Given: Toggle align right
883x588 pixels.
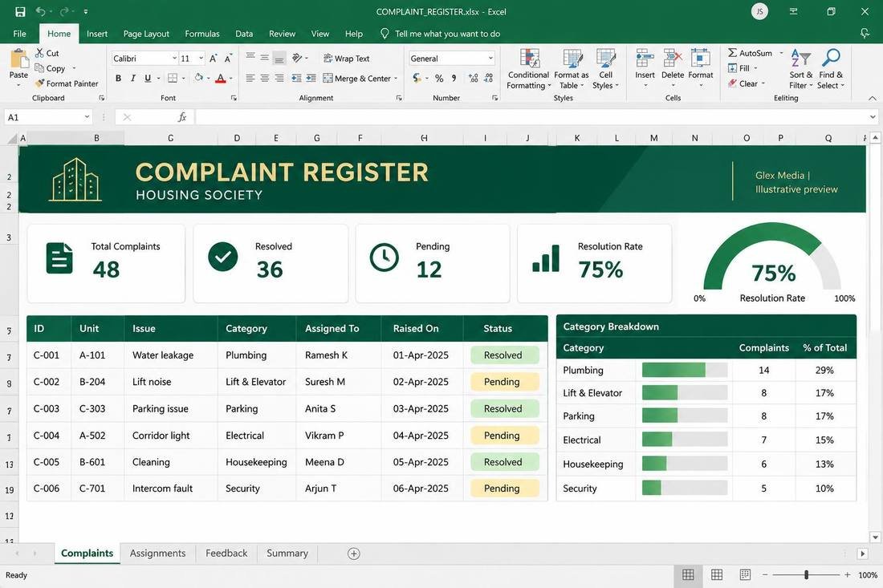Looking at the screenshot, I should [x=279, y=78].
